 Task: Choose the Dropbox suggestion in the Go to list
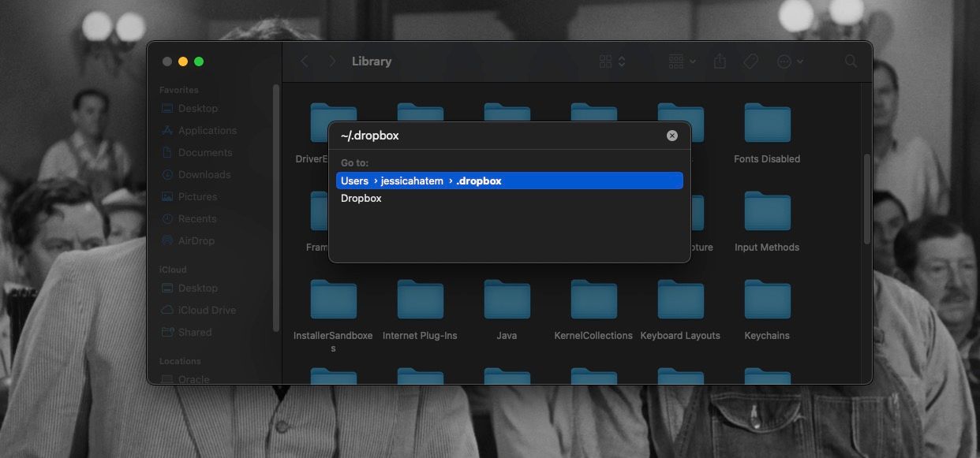tap(361, 198)
